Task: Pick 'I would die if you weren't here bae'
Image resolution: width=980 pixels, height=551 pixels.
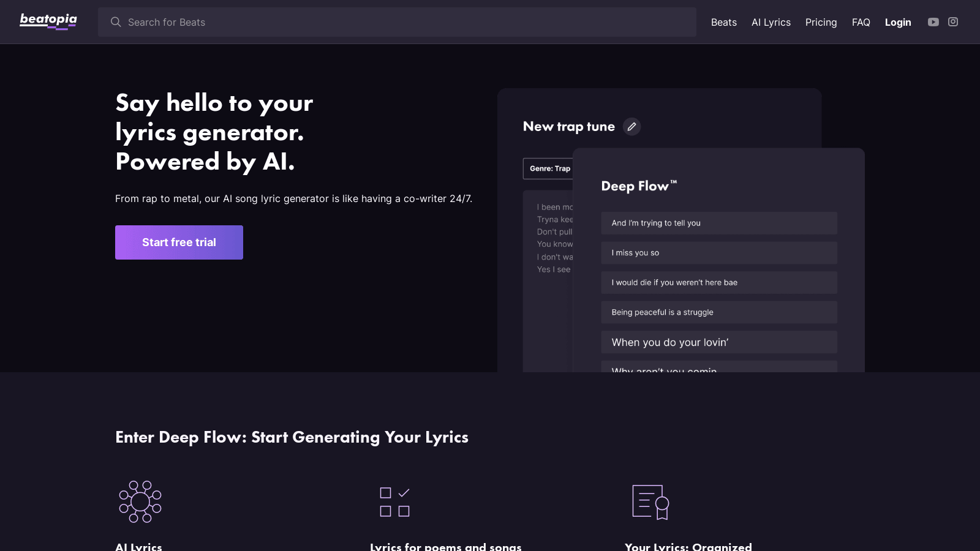Action: (x=719, y=282)
